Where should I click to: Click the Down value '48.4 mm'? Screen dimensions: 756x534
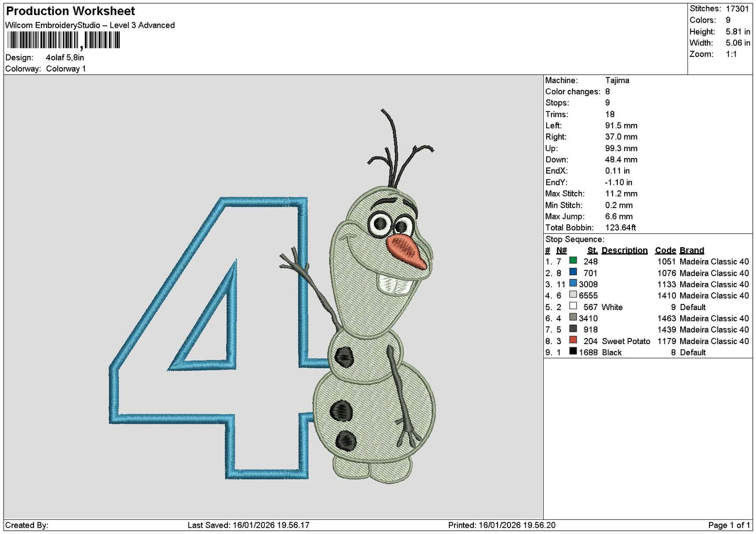[x=621, y=160]
